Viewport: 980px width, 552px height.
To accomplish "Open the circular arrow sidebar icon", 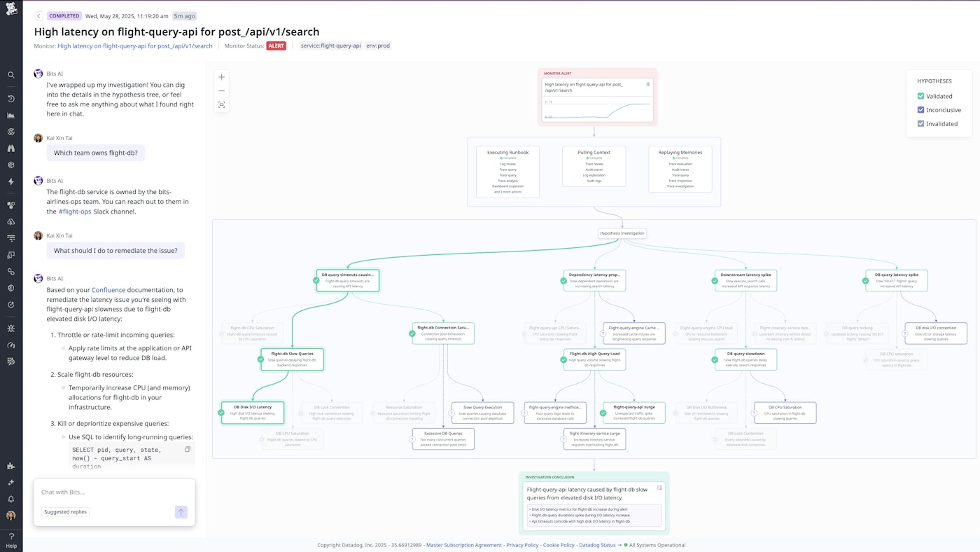I will tap(11, 305).
